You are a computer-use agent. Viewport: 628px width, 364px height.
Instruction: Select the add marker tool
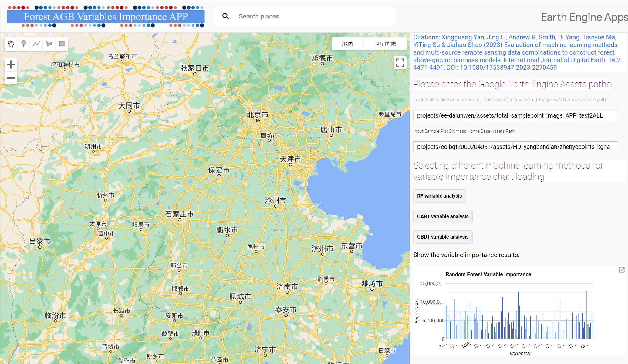(x=24, y=44)
